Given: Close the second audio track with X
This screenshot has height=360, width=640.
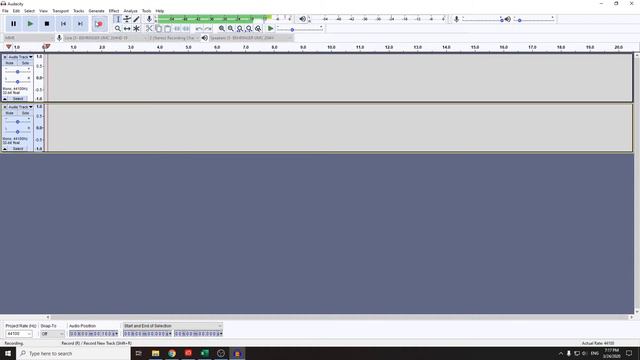Looking at the screenshot, I should 5,107.
